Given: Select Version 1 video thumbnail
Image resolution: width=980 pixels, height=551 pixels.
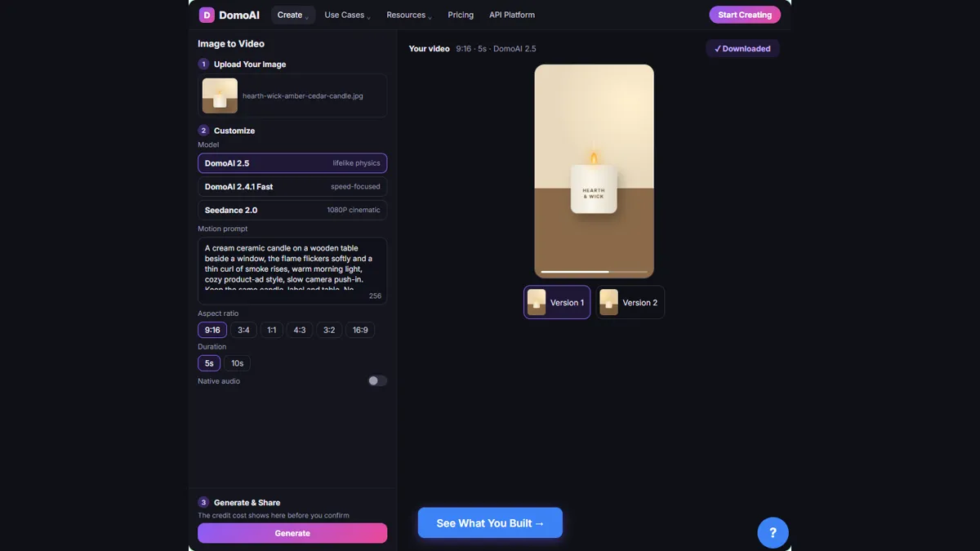Looking at the screenshot, I should (x=557, y=302).
